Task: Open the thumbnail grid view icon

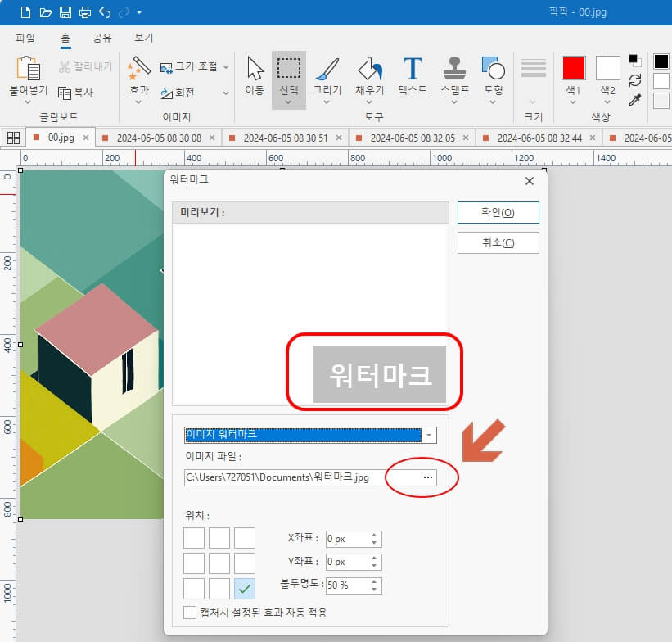Action: coord(13,138)
